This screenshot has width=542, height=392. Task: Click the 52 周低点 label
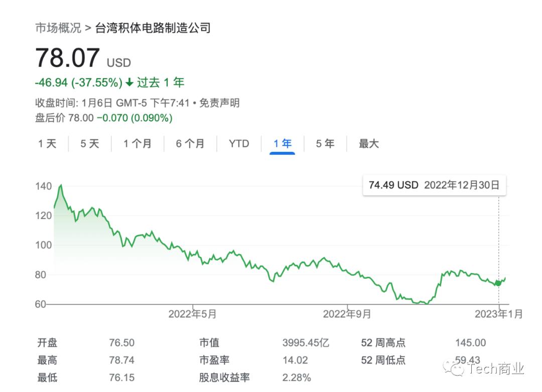point(383,360)
